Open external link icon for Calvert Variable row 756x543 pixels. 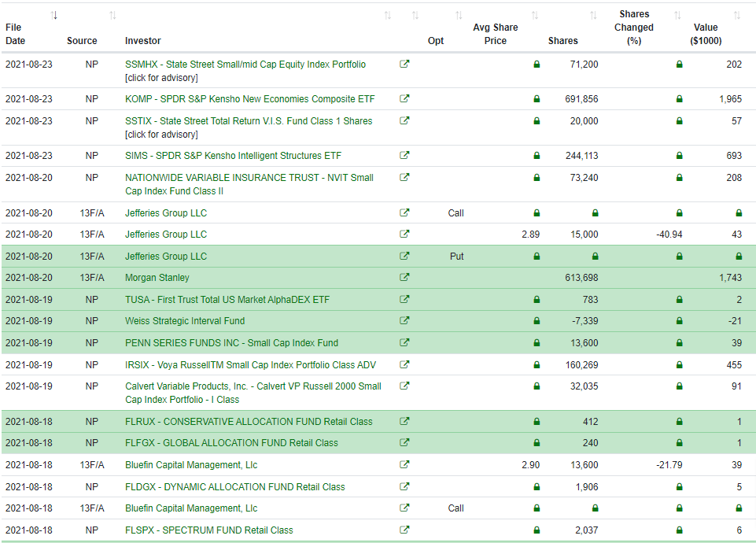coord(404,386)
